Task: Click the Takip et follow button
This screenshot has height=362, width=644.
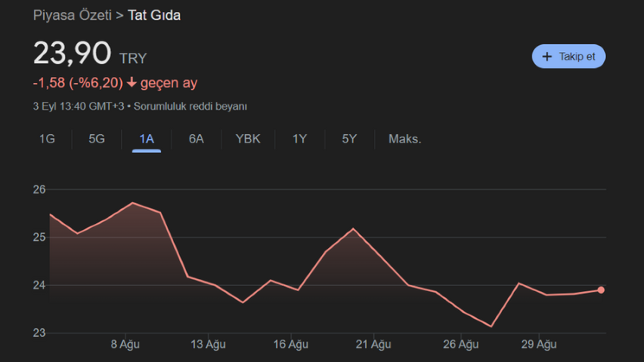Action: click(x=569, y=56)
